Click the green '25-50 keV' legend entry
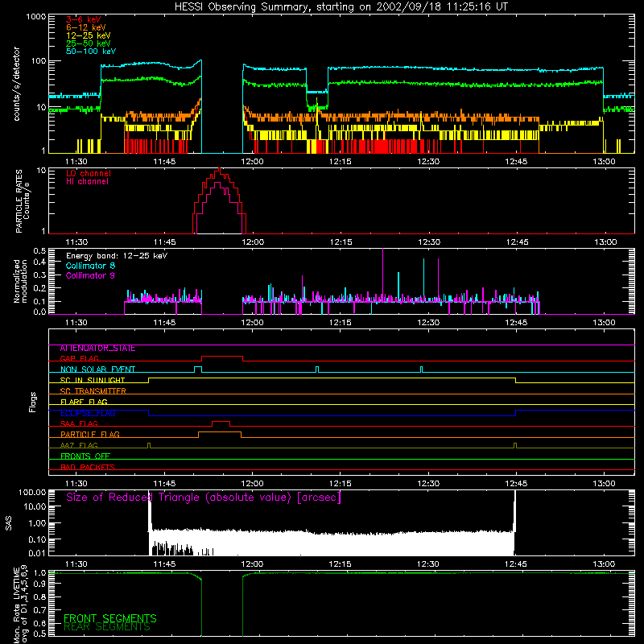Image resolution: width=644 pixels, height=644 pixels. coord(89,43)
